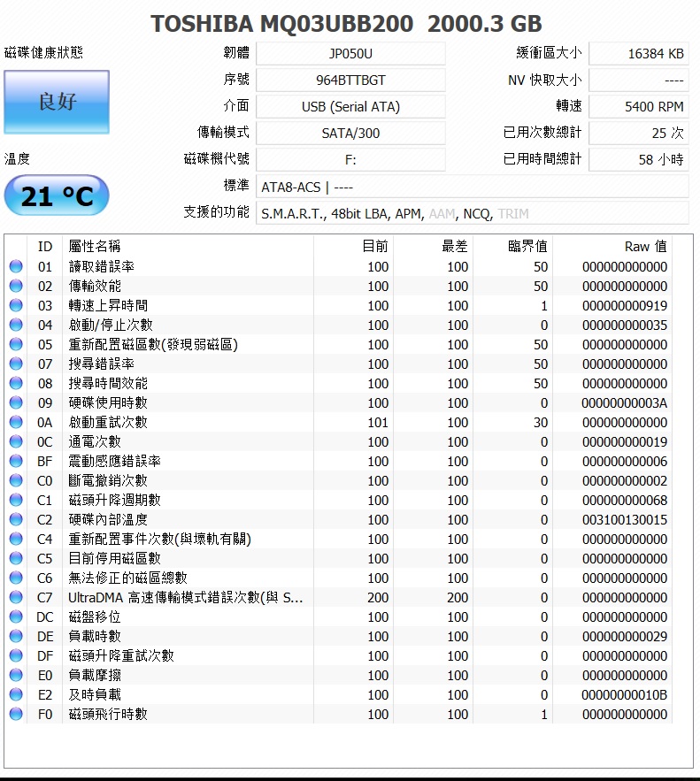This screenshot has width=700, height=781.
Task: Click the status orb in row 03
Action: [16, 305]
